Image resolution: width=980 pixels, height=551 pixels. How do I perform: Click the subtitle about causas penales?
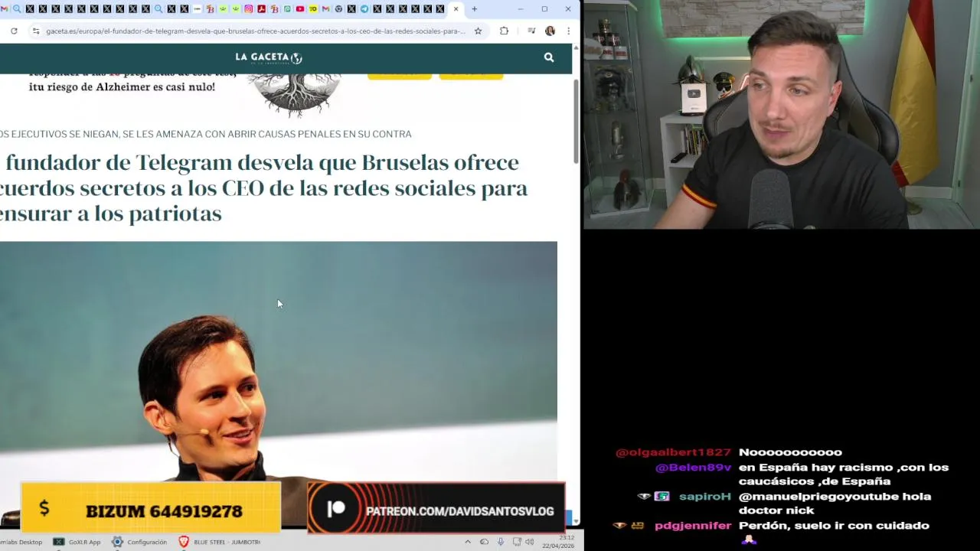(x=206, y=134)
